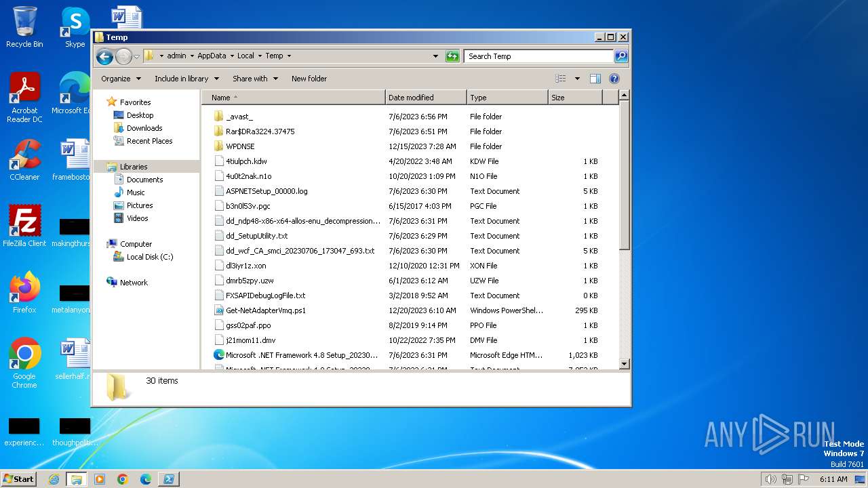
Task: Refresh the Temp folder view
Action: (x=452, y=56)
